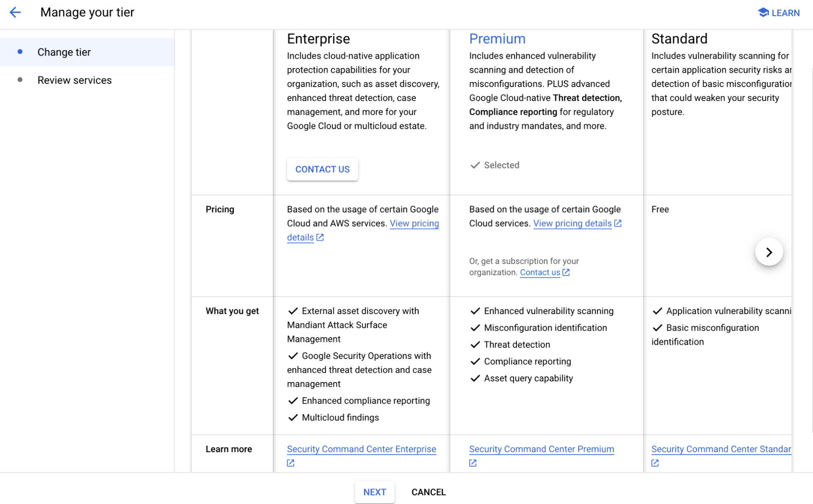Go to the Review services step
Screen dimensions: 813x504
tap(74, 80)
